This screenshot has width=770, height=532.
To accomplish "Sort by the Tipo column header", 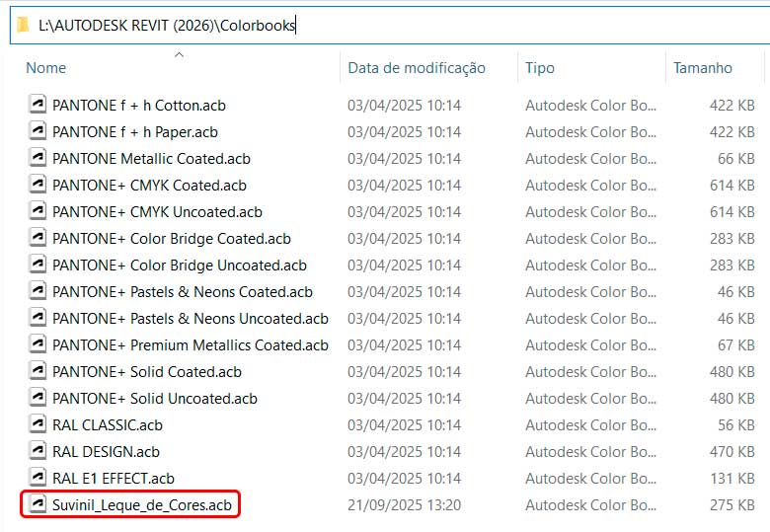I will (x=540, y=68).
